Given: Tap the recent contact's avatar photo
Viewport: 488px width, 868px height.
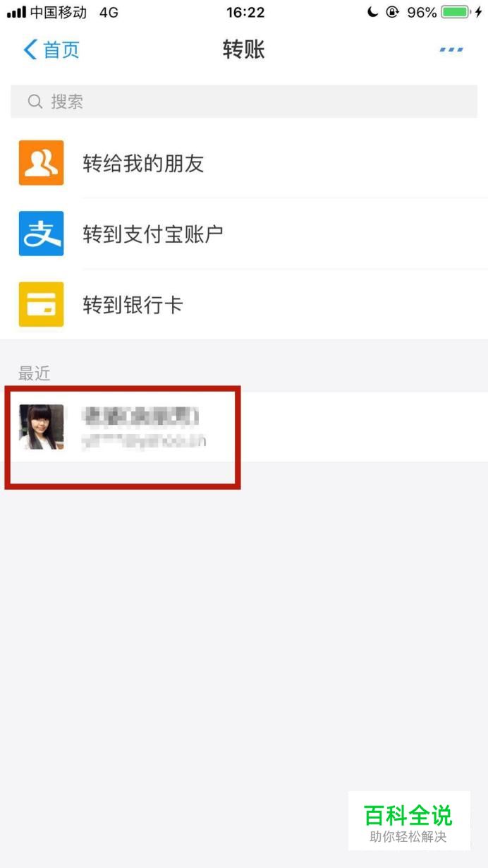Looking at the screenshot, I should click(x=41, y=427).
